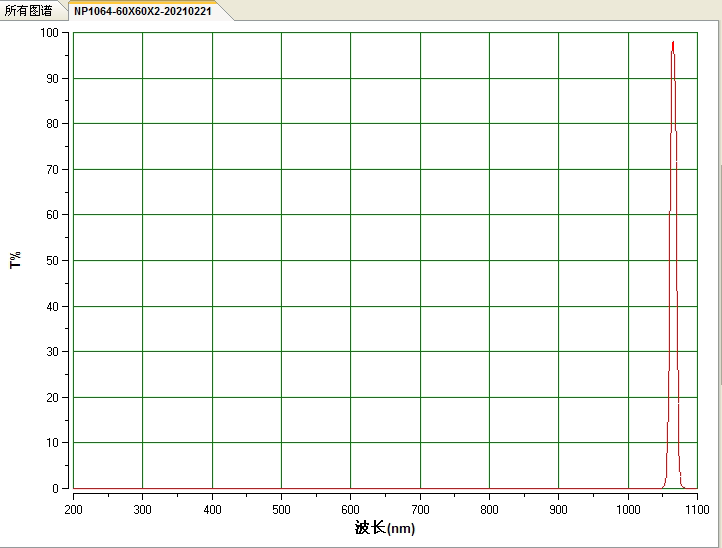The image size is (722, 548).
Task: Click the 200 label on the wavelength axis
Action: 73,509
